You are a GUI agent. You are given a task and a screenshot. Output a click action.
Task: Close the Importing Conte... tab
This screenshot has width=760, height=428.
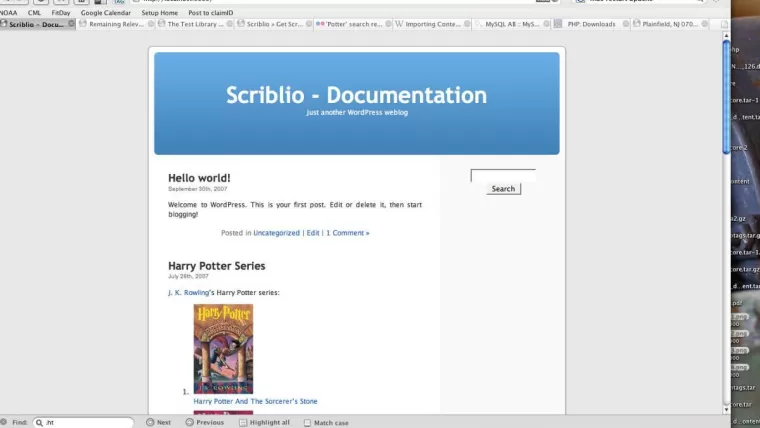(x=467, y=24)
